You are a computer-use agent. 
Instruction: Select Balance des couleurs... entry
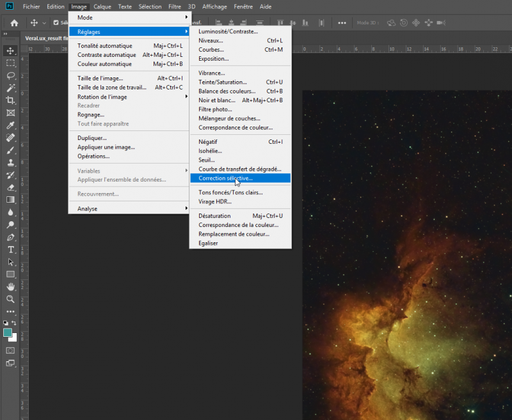pos(241,91)
